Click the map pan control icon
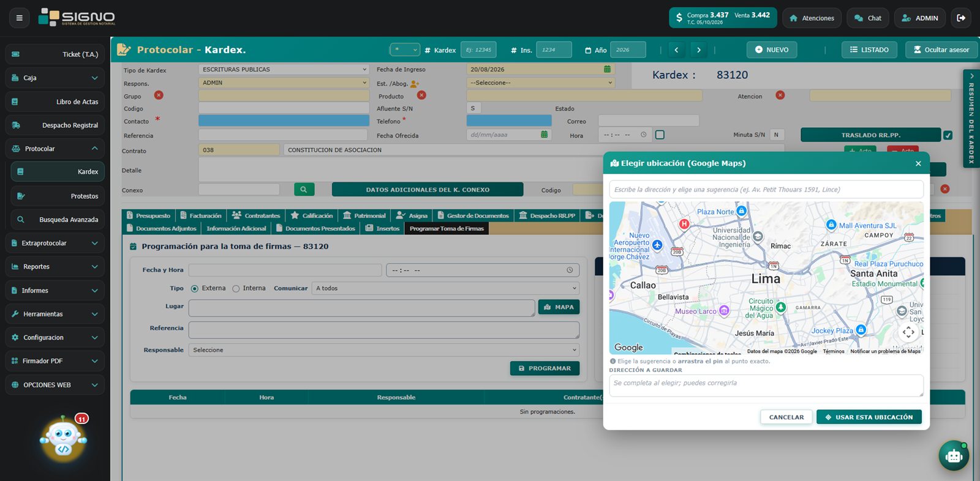The image size is (980, 481). click(908, 332)
